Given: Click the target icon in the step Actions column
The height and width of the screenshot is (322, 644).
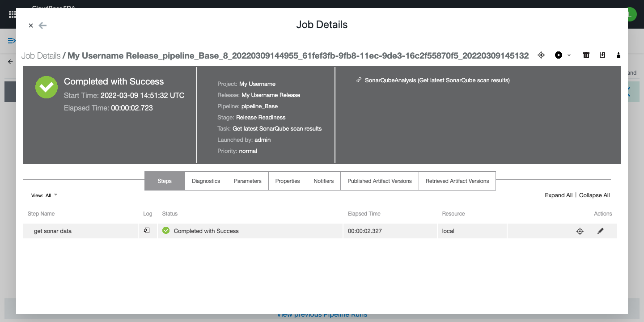Looking at the screenshot, I should (580, 231).
